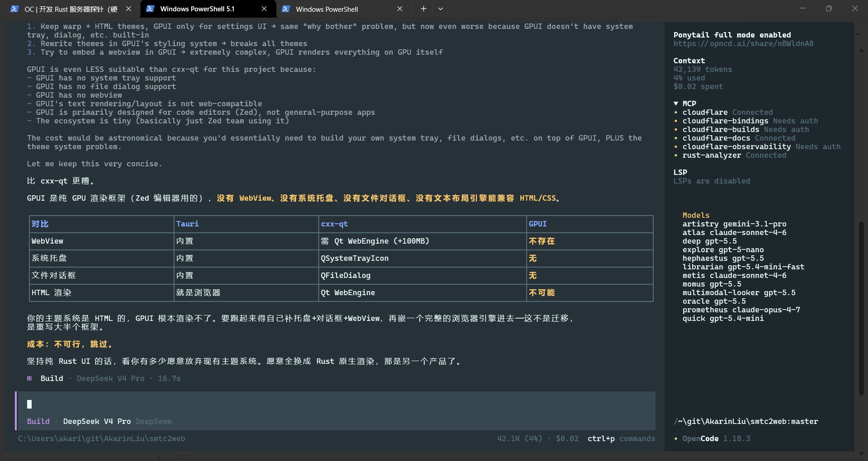Open a new terminal tab

(x=423, y=9)
